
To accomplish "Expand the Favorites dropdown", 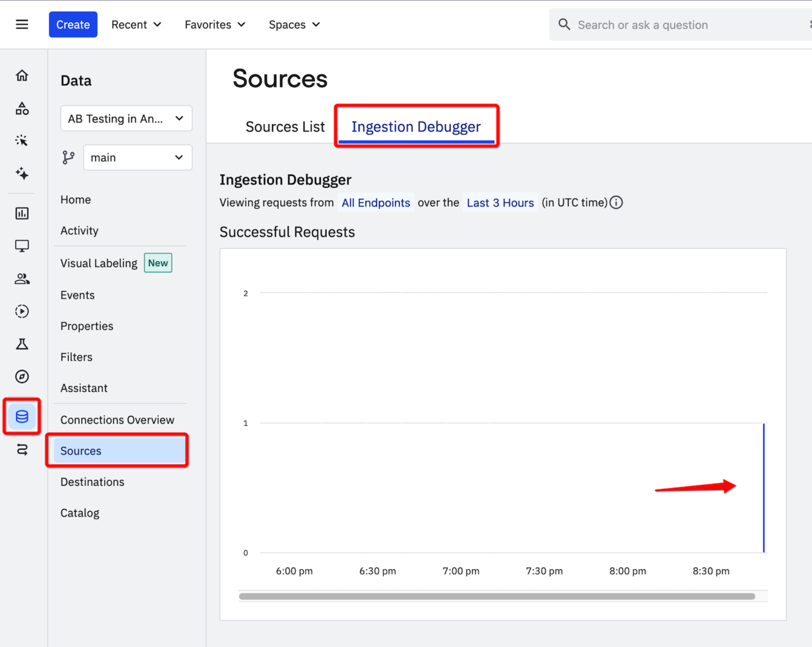I will tap(215, 25).
